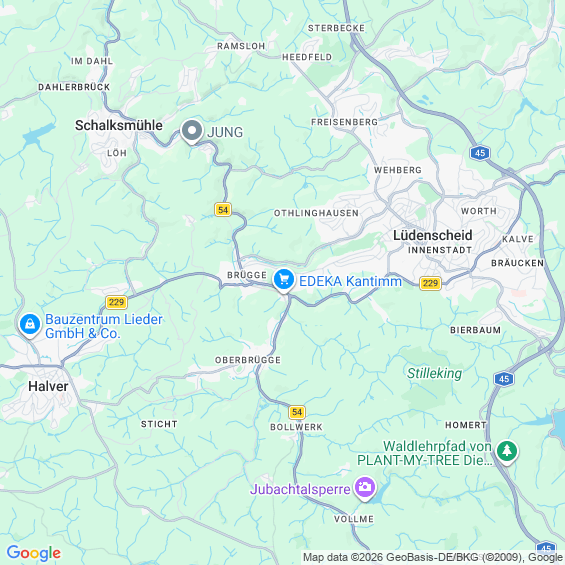Click the A45 shield near Stilleking
The width and height of the screenshot is (565, 565).
tap(504, 379)
